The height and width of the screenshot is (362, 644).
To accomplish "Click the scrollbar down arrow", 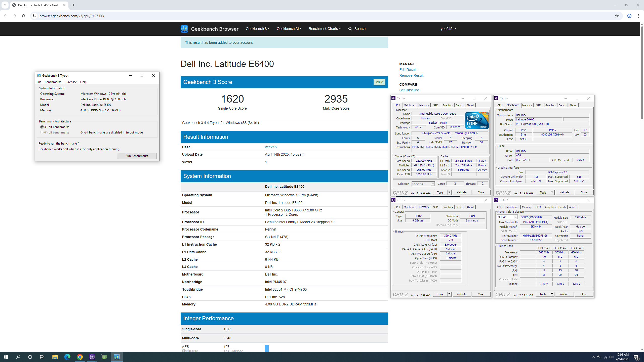I will tap(642, 349).
